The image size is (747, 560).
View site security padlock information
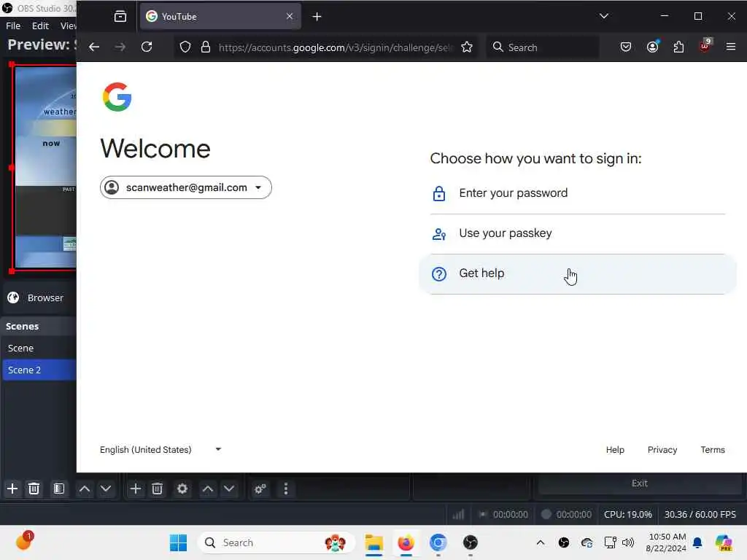pyautogui.click(x=205, y=47)
